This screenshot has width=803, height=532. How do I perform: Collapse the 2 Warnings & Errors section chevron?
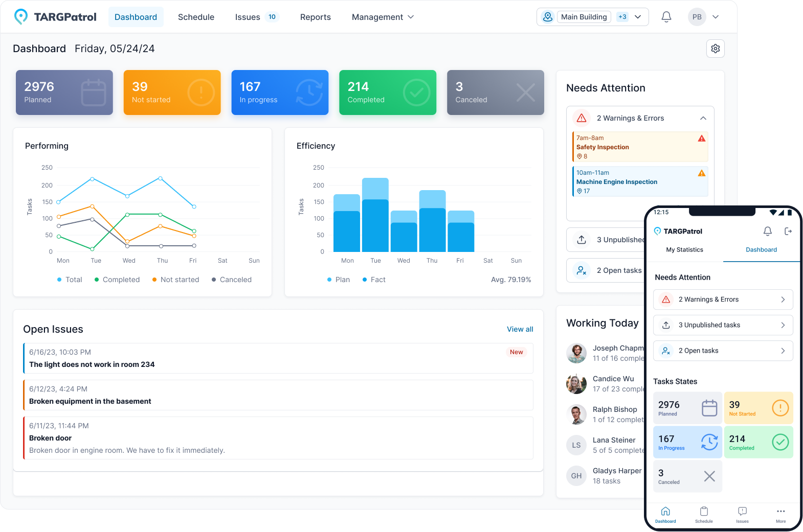(x=703, y=118)
